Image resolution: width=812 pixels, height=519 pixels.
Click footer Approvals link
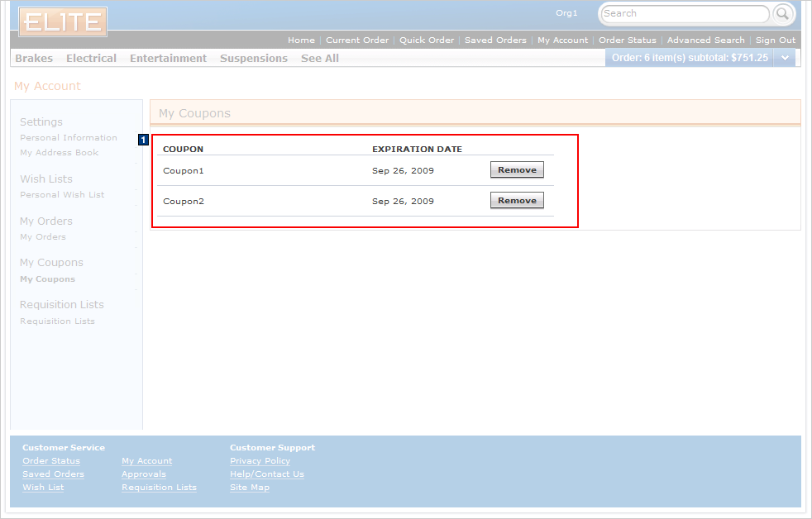click(x=143, y=474)
